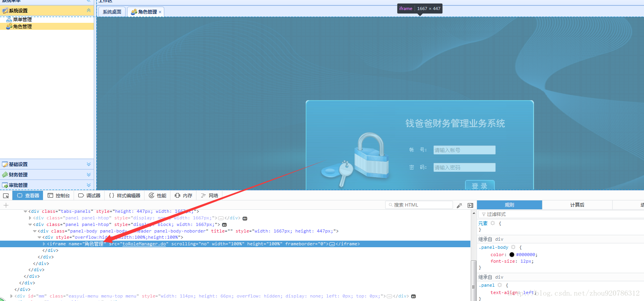Open 角色管理 in the sidebar tree

(22, 27)
